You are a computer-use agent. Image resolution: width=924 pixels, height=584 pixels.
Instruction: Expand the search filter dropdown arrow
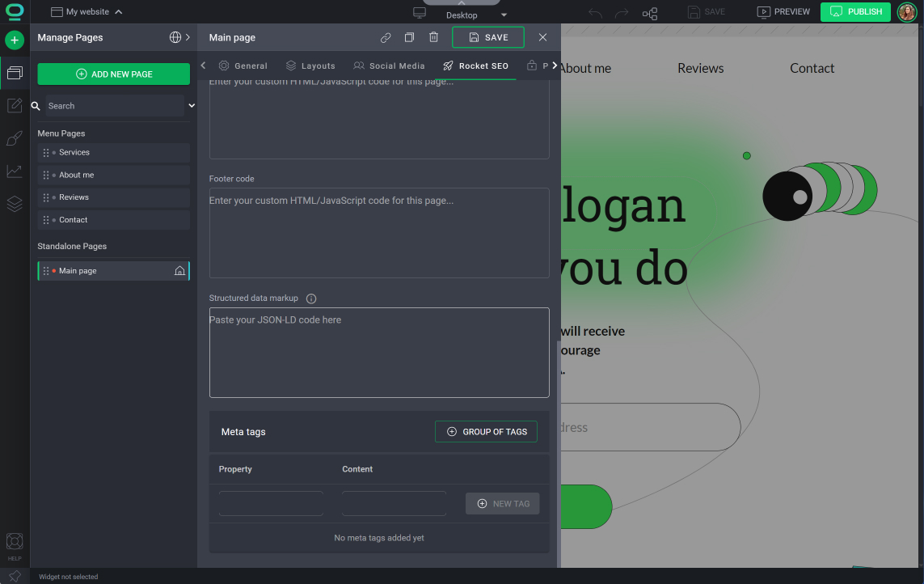pos(192,106)
